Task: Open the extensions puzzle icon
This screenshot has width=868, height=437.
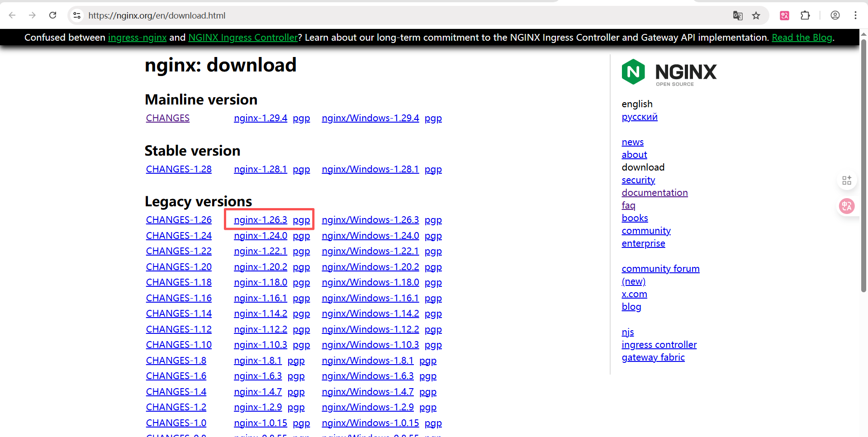Action: pos(805,15)
